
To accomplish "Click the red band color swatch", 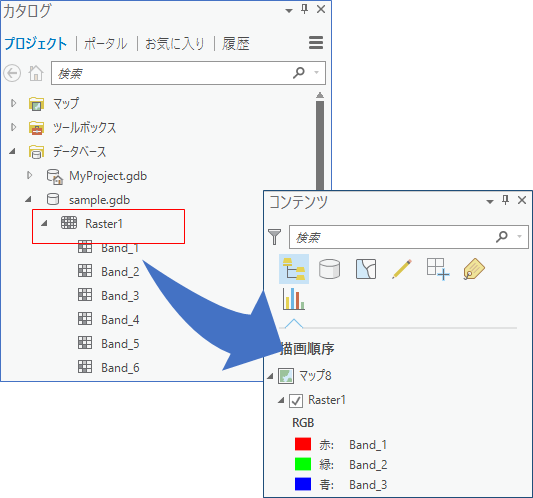I will point(303,444).
